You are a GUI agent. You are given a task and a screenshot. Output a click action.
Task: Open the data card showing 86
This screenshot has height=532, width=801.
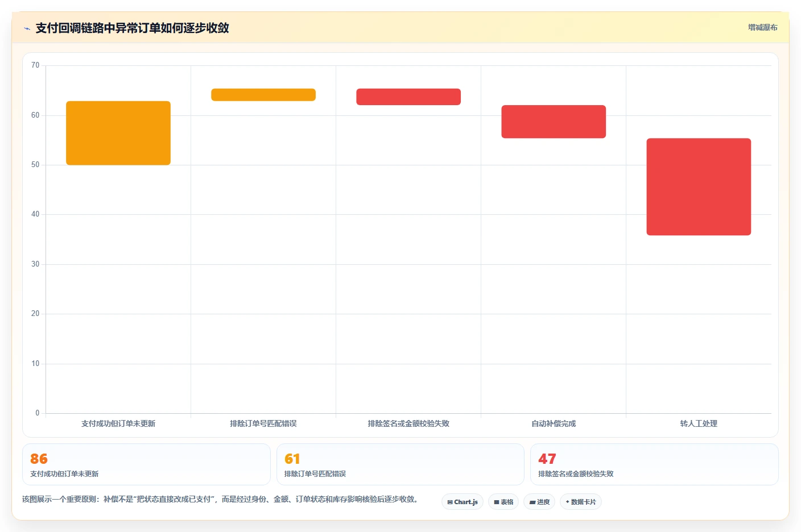click(146, 464)
